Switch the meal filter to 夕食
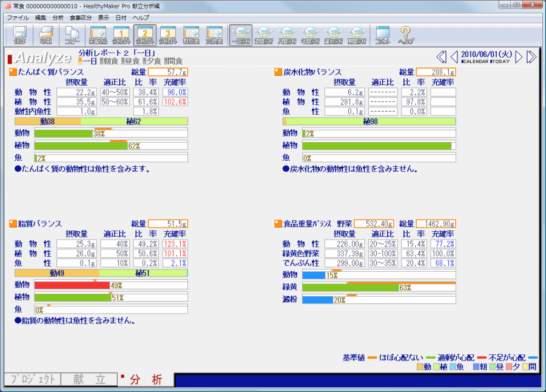 152,61
